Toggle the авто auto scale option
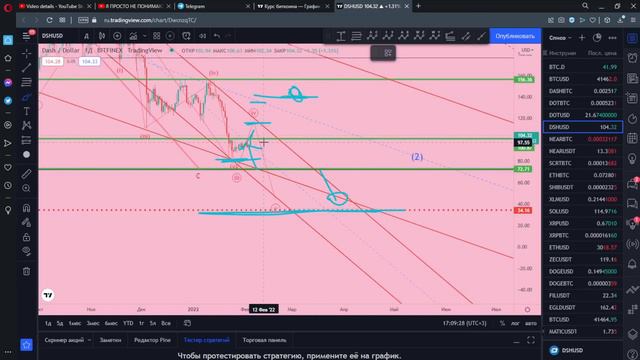The image size is (640, 360). [x=531, y=323]
